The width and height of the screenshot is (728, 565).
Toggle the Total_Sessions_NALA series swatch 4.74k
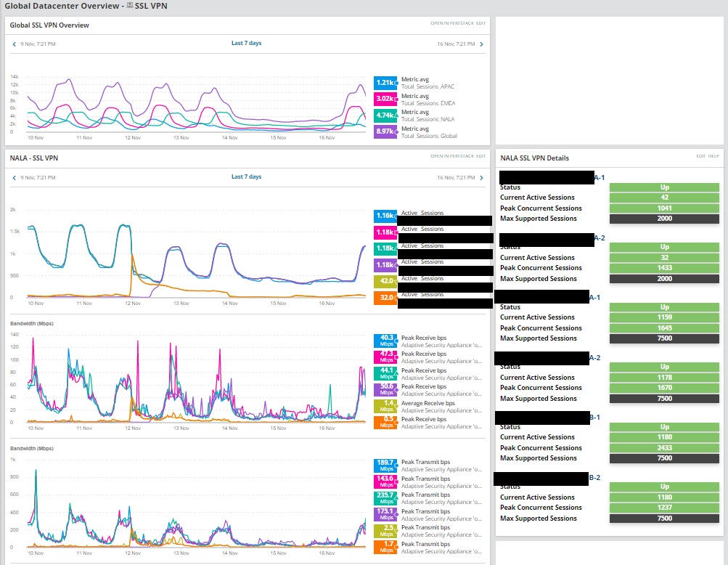[385, 115]
